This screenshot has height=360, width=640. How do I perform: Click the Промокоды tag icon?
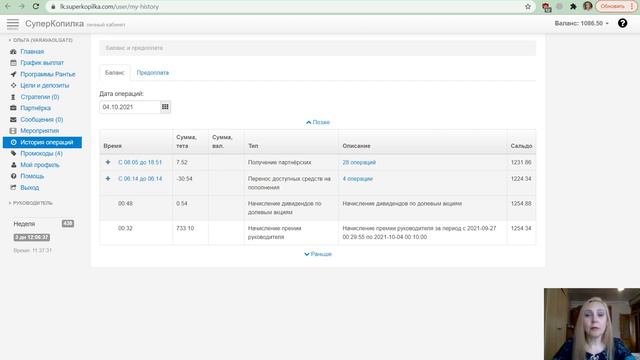click(13, 153)
